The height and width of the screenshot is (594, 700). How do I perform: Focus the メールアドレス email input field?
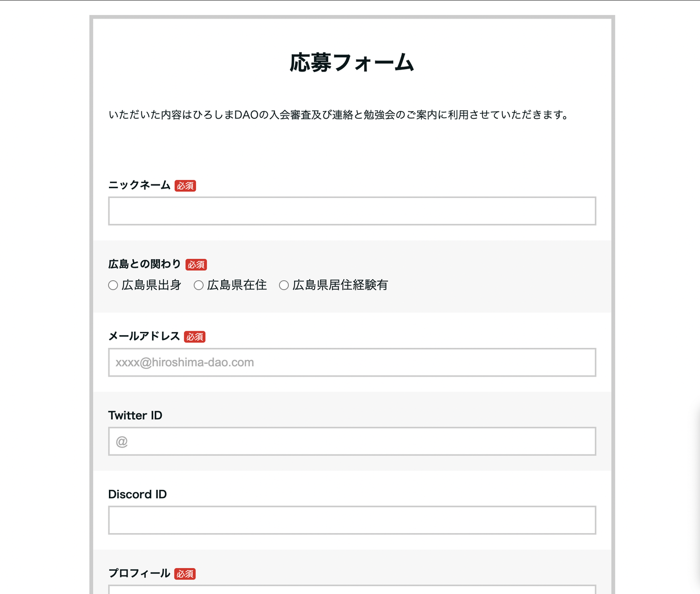pos(352,362)
